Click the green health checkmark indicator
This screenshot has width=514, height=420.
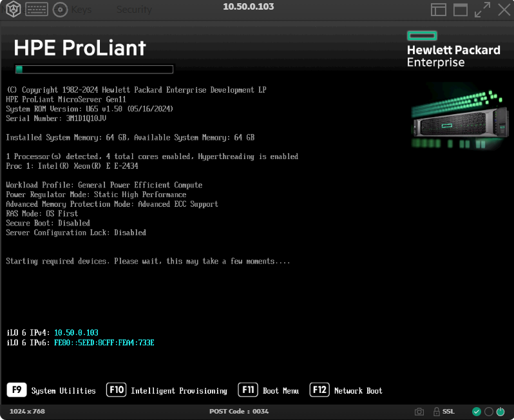[476, 412]
